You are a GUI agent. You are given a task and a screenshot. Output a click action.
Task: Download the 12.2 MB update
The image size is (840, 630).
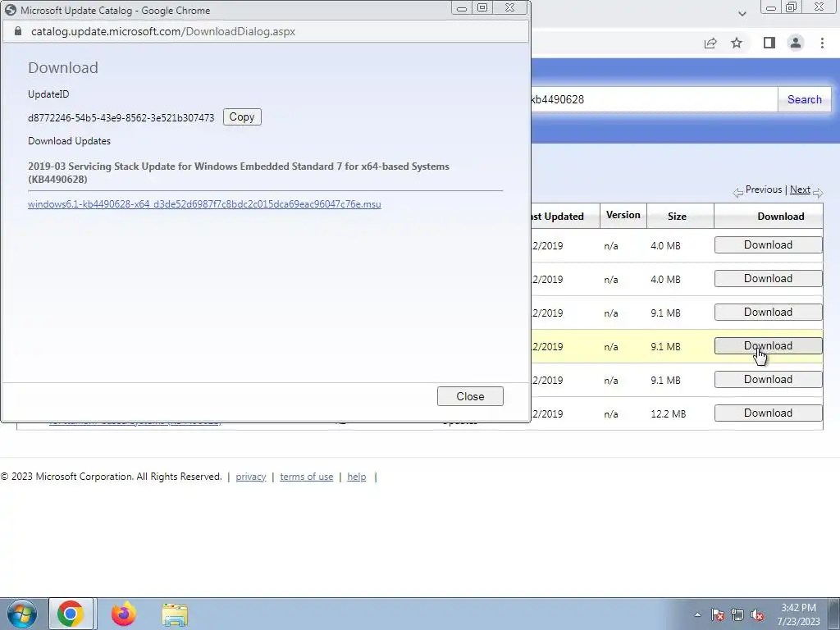point(768,413)
